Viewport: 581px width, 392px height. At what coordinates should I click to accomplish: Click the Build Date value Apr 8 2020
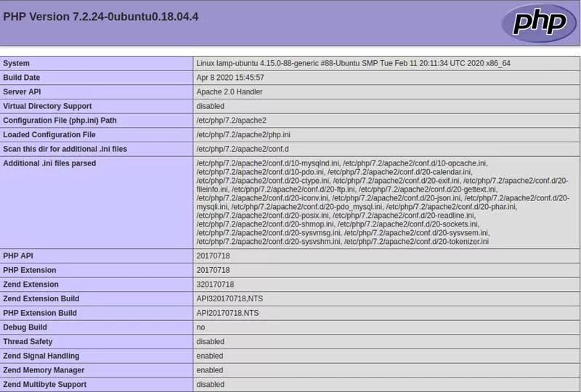(x=230, y=78)
